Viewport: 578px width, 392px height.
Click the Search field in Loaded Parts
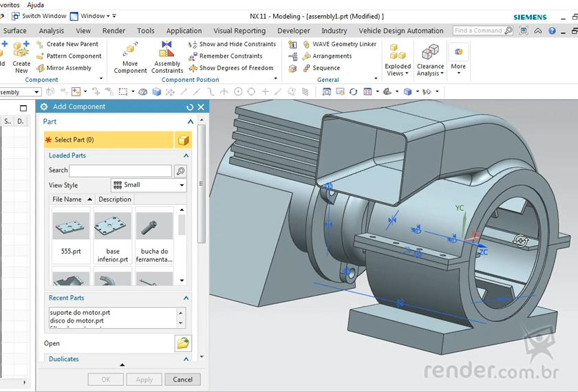(x=120, y=171)
